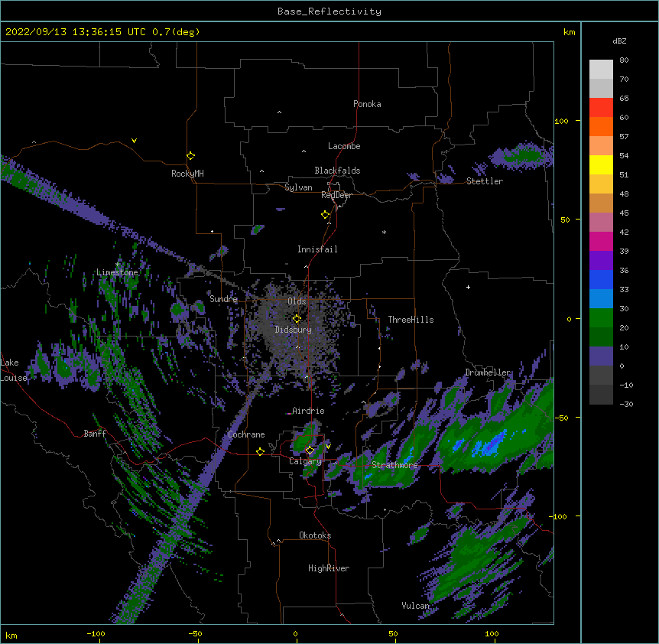Select the Sundre label
The image size is (659, 644).
coord(223,299)
